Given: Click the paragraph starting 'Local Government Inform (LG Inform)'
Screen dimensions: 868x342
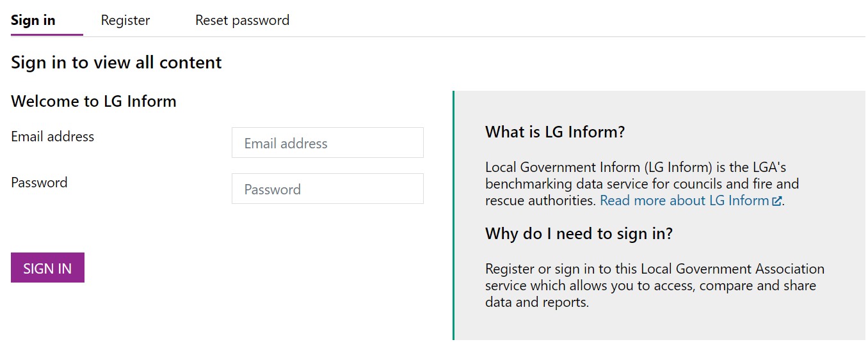Looking at the screenshot, I should [x=642, y=184].
